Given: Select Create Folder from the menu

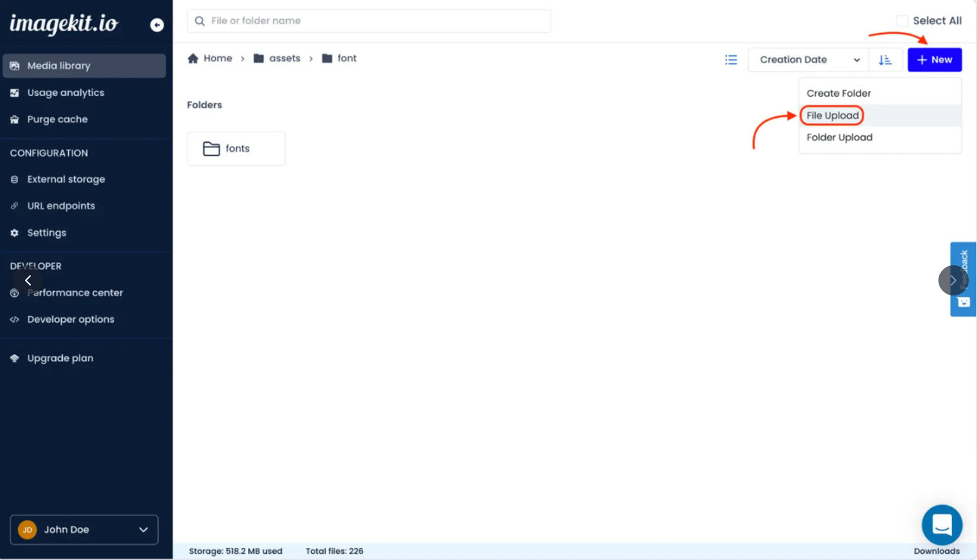Looking at the screenshot, I should tap(839, 92).
